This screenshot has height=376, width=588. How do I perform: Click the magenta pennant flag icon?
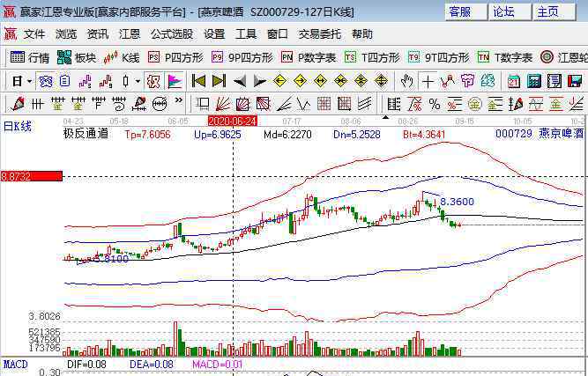coord(175,81)
